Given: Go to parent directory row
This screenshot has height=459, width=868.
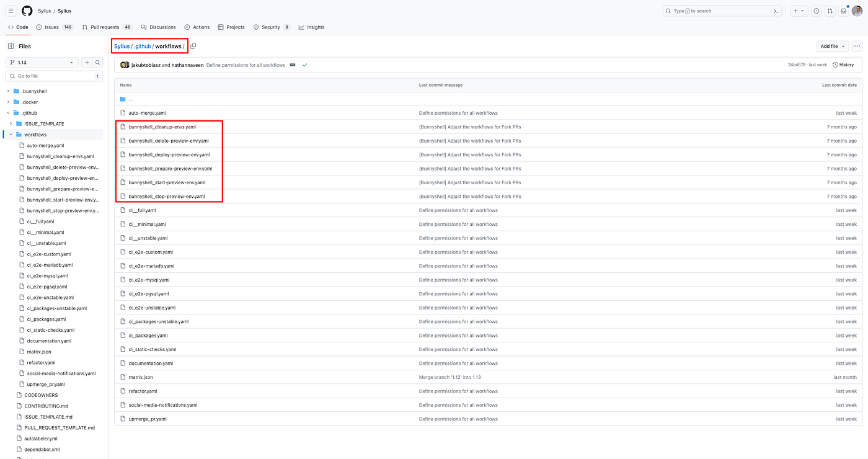Looking at the screenshot, I should click(488, 99).
